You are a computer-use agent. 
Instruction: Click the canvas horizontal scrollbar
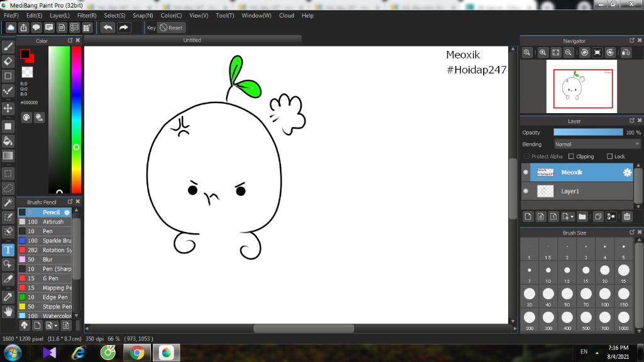(x=304, y=328)
